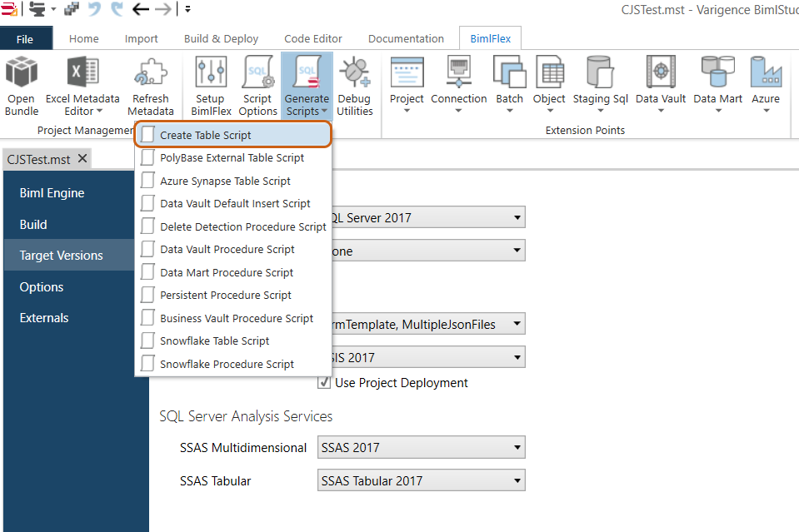Open the customize quick access toolbar arrow

click(187, 8)
